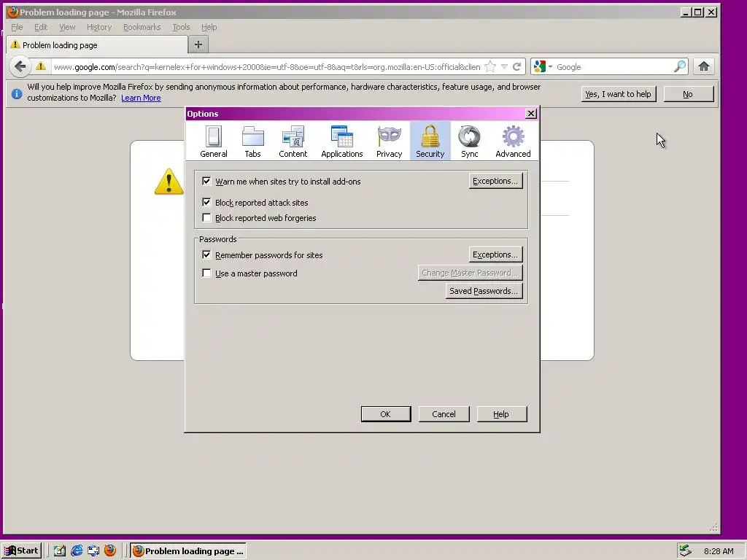Click the site identity warning icon
The width and height of the screenshot is (747, 560).
coord(41,66)
